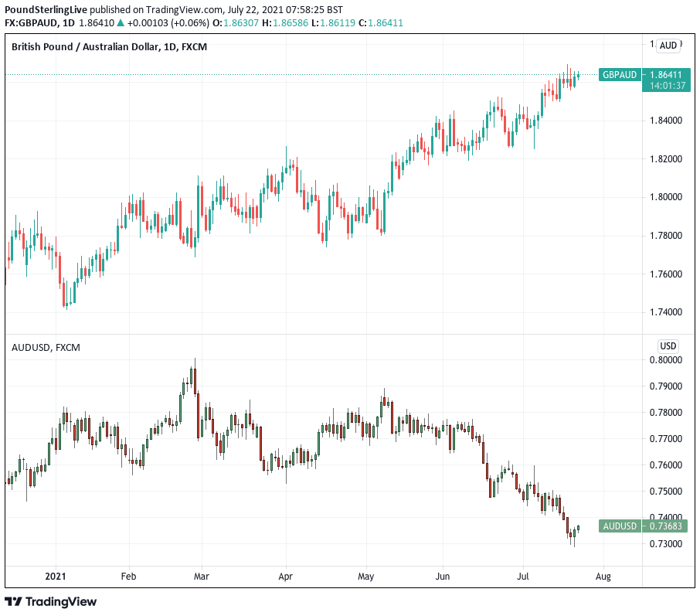
Task: Click the Mar label on the time axis
Action: pyautogui.click(x=201, y=576)
